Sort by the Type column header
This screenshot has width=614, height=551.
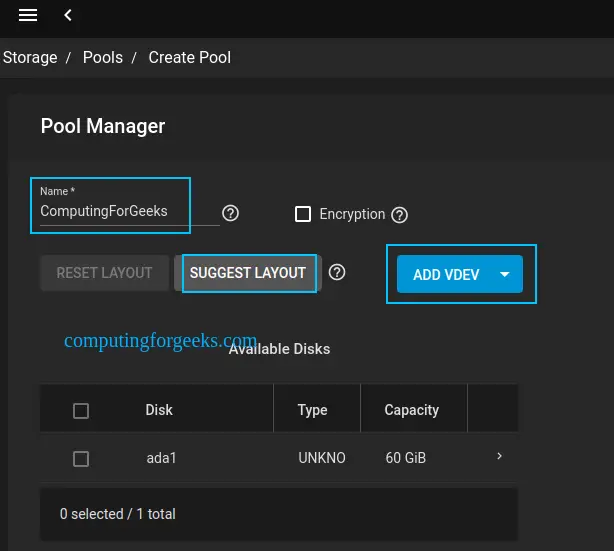pos(312,410)
